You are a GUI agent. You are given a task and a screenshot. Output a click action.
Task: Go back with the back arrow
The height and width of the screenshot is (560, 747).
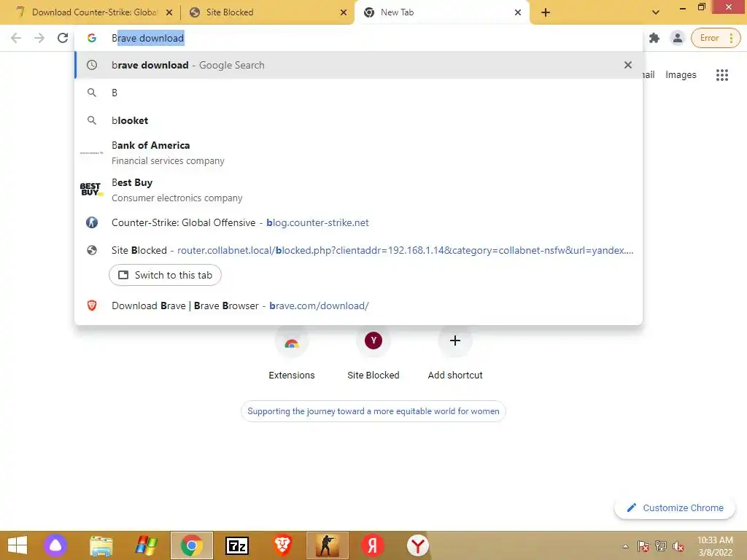[x=16, y=38]
